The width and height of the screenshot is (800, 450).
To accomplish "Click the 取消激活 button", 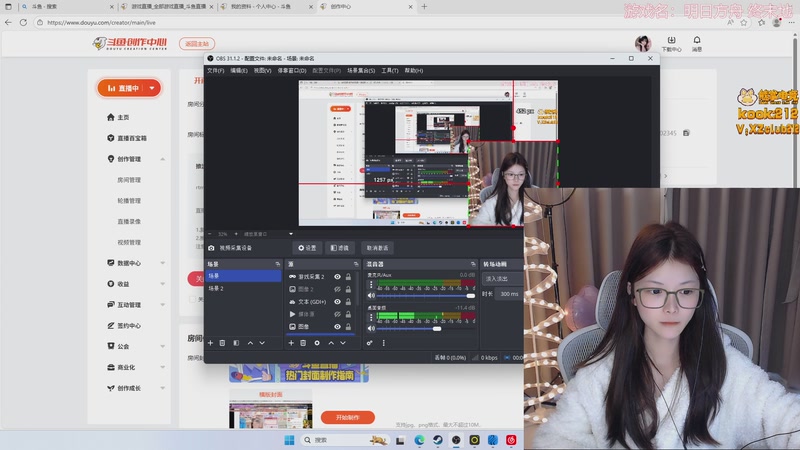I will tap(378, 248).
